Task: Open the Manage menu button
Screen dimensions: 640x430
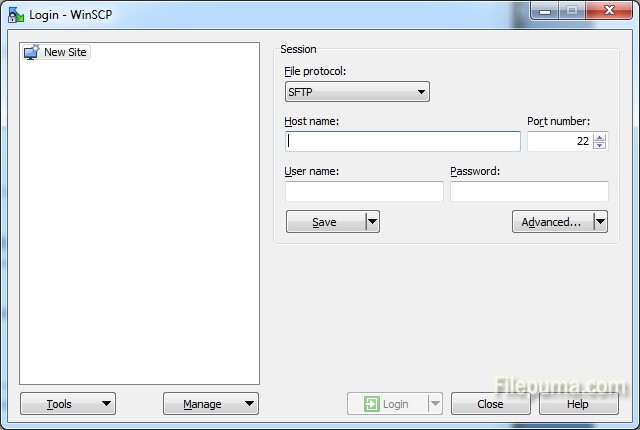Action: [x=210, y=404]
